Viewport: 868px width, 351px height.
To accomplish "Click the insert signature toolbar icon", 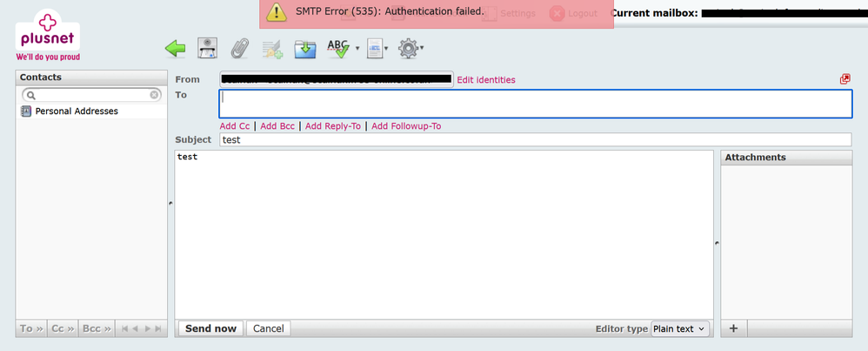I will pos(272,49).
